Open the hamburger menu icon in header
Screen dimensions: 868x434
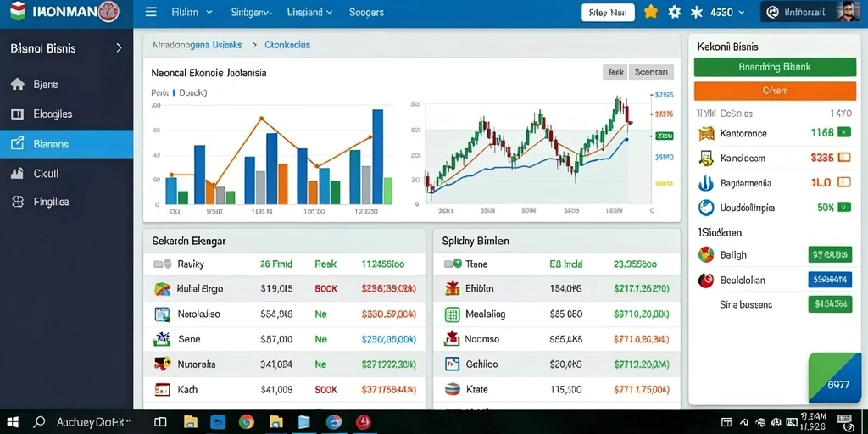tap(151, 12)
